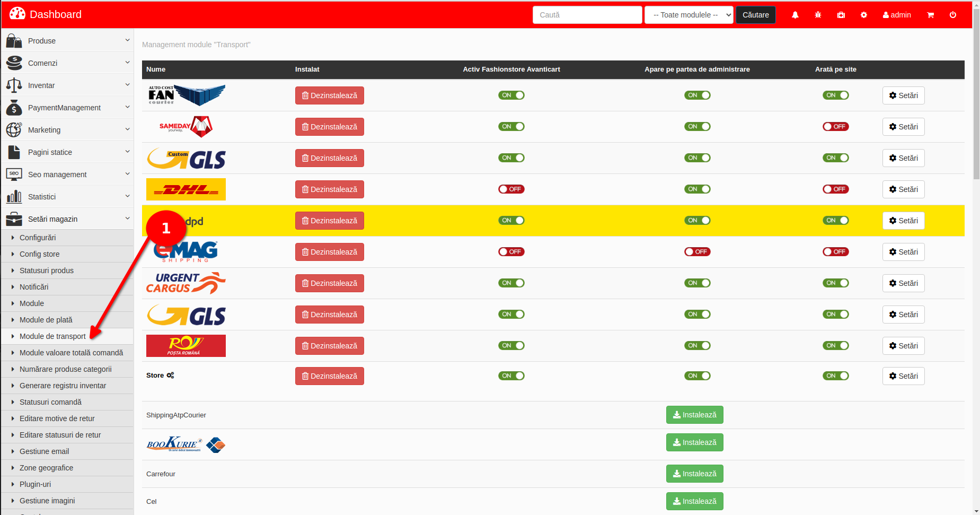Click the Produse shopping bags icon
Image resolution: width=980 pixels, height=515 pixels.
coord(14,41)
